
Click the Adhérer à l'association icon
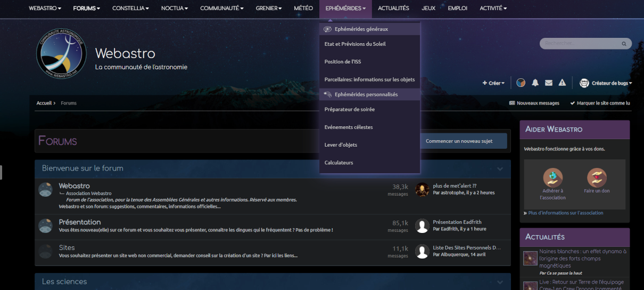pos(552,178)
